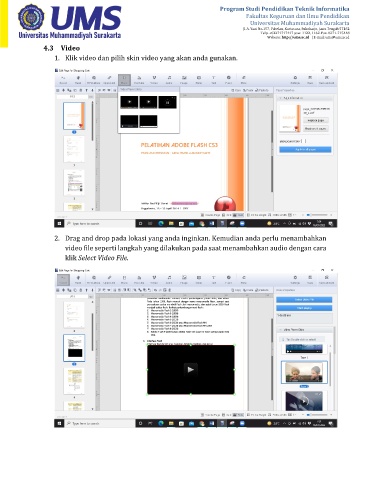The image size is (370, 480).
Task: Click the YouTube tool beside the highlighted Movie icon
Action: [139, 80]
